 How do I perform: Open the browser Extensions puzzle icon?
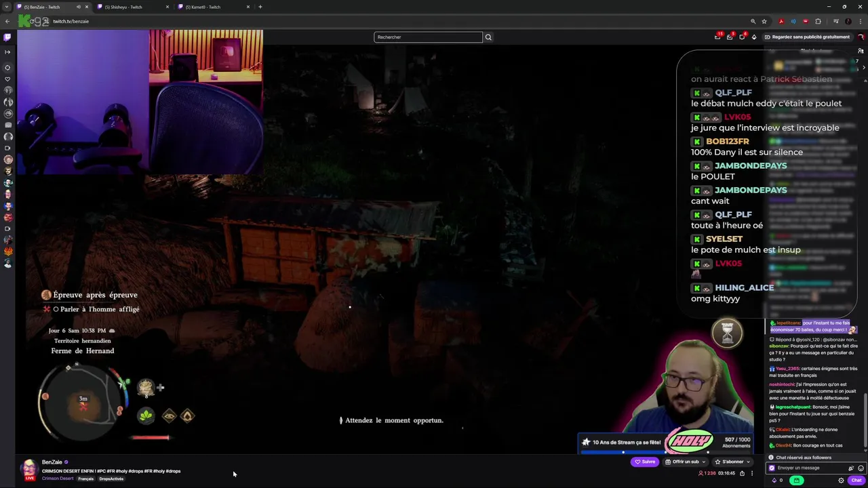click(x=818, y=21)
